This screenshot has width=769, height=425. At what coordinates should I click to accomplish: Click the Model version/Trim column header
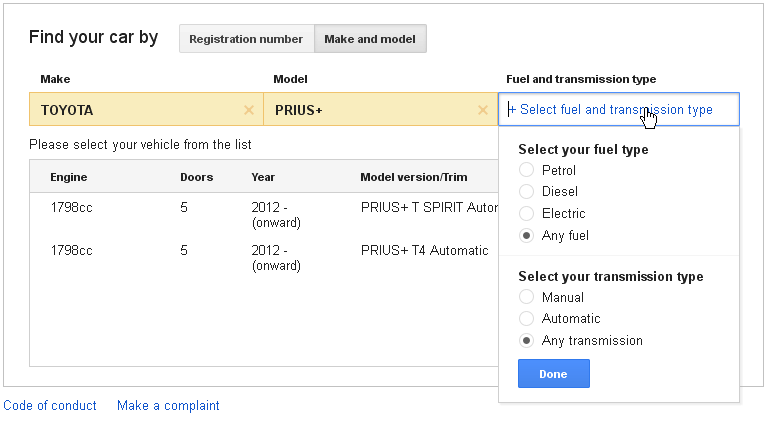pyautogui.click(x=414, y=177)
